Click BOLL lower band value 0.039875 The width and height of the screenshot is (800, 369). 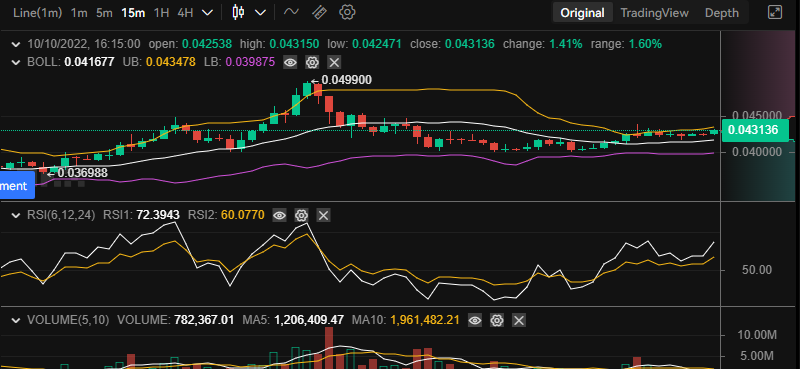click(x=250, y=62)
